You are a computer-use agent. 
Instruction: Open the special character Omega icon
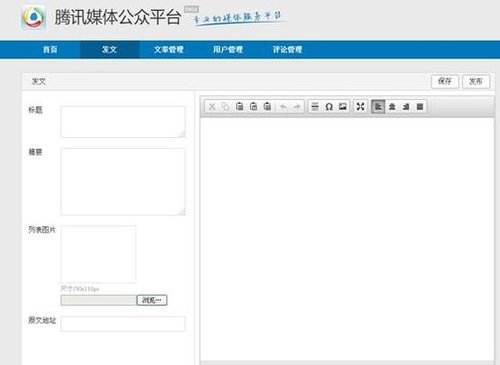[x=329, y=107]
